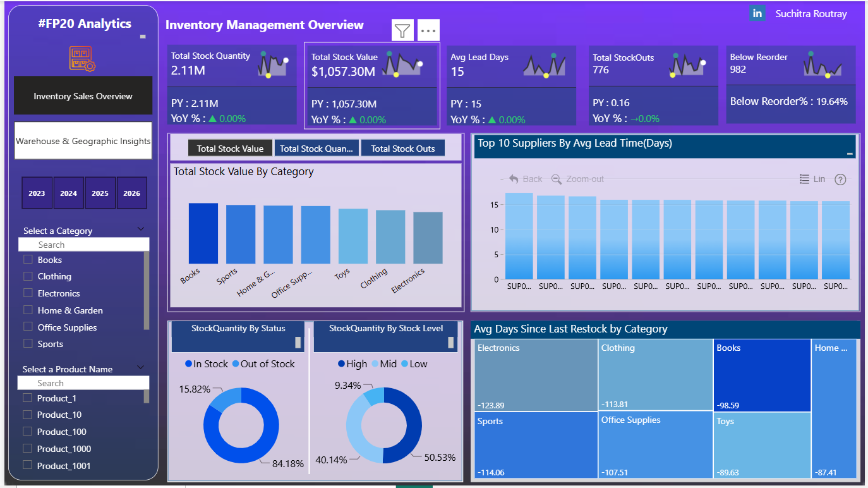
Task: Click the category Search input field
Action: (x=83, y=245)
